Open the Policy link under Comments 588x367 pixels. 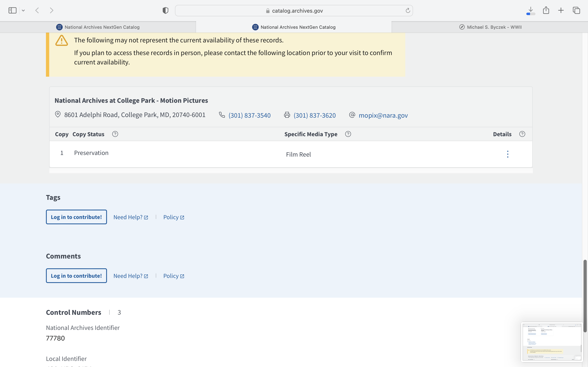tap(174, 276)
